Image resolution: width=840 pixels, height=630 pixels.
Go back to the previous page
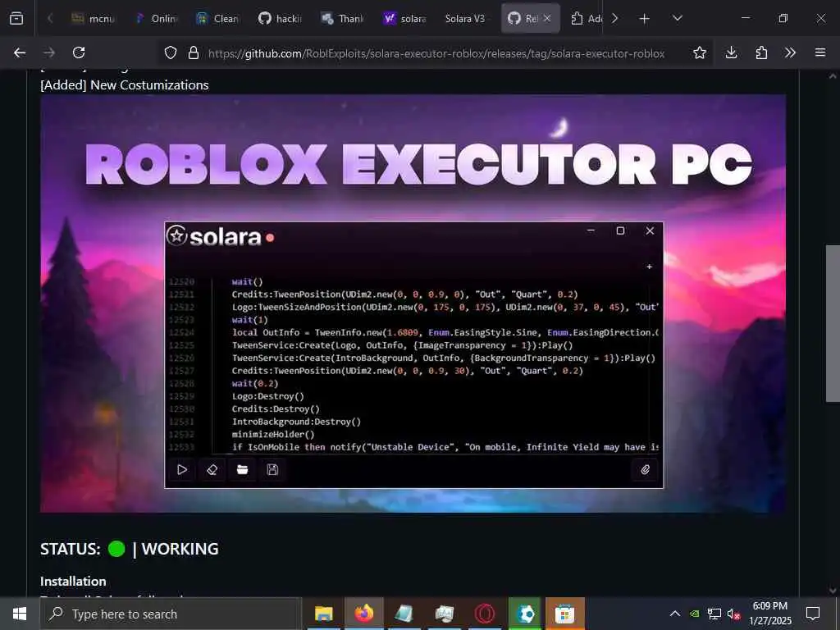pos(20,52)
